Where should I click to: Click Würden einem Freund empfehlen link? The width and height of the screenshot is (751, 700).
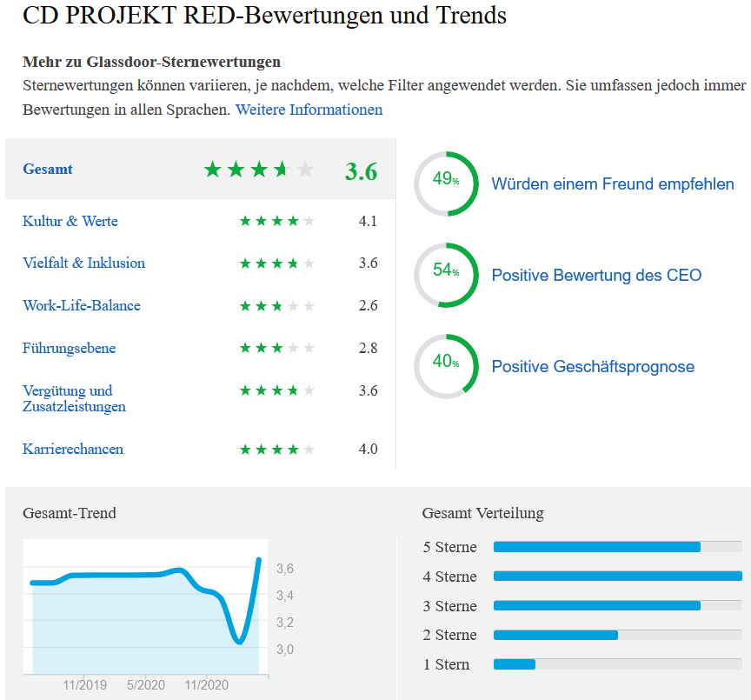[x=613, y=184]
